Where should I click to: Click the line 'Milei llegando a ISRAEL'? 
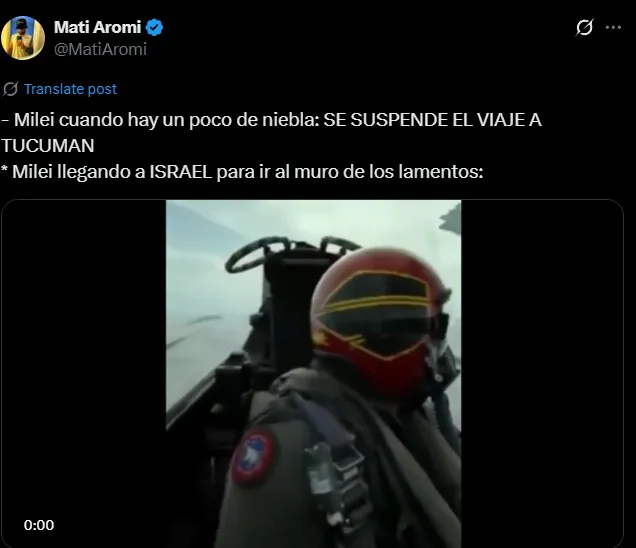(x=112, y=172)
